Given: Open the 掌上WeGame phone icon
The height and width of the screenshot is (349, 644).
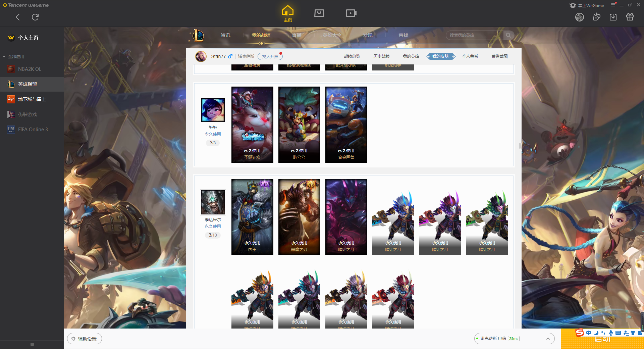Looking at the screenshot, I should coord(573,5).
